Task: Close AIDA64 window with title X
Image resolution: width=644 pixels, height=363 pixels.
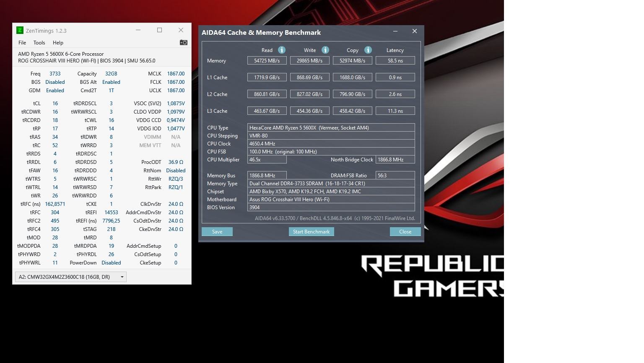Action: 415,31
